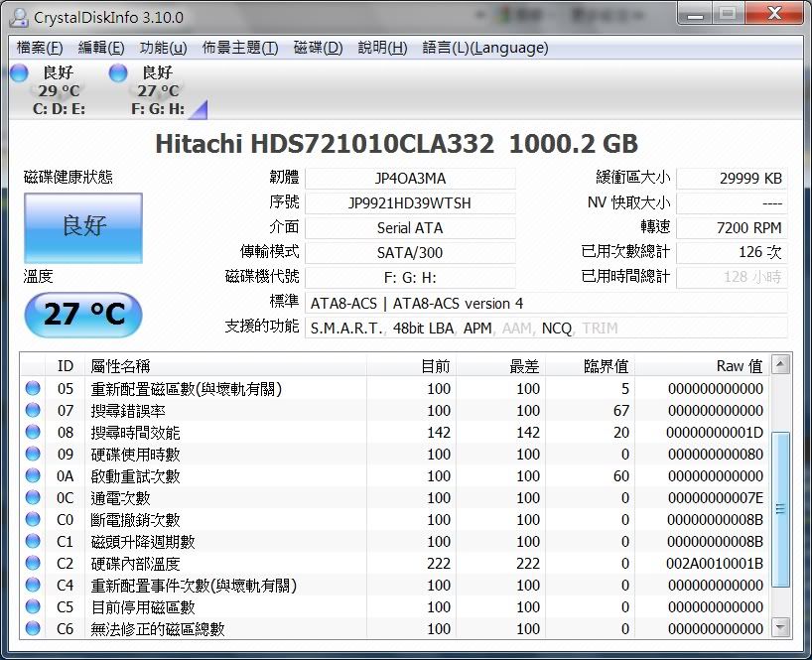Click the 良好 health status button
812x660 pixels.
tap(83, 227)
